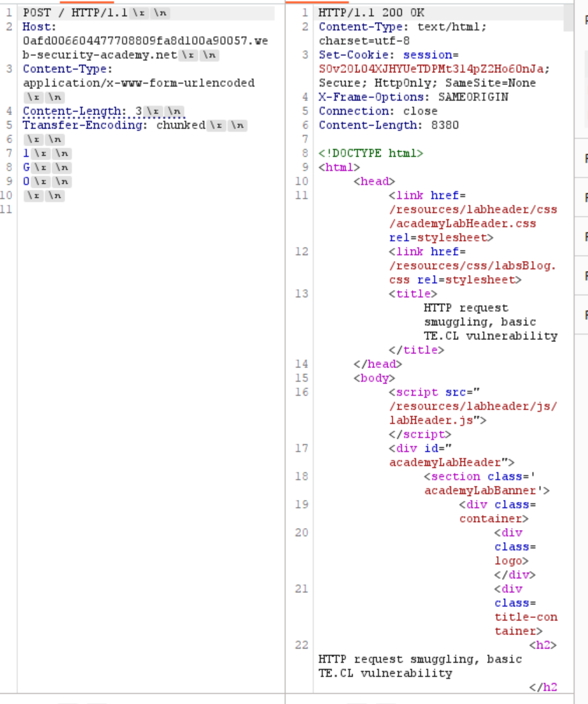
Task: Select the 'Set-Cookie:' response header name
Action: click(x=357, y=56)
